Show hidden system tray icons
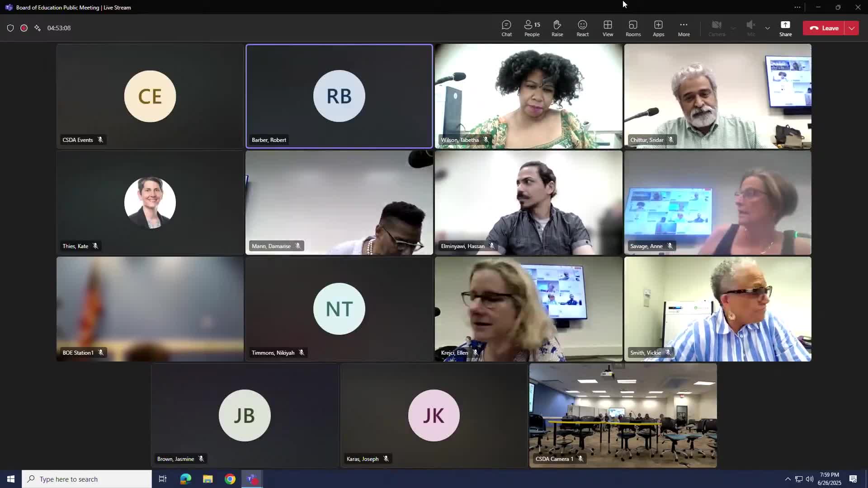Viewport: 868px width, 488px height. 788,479
